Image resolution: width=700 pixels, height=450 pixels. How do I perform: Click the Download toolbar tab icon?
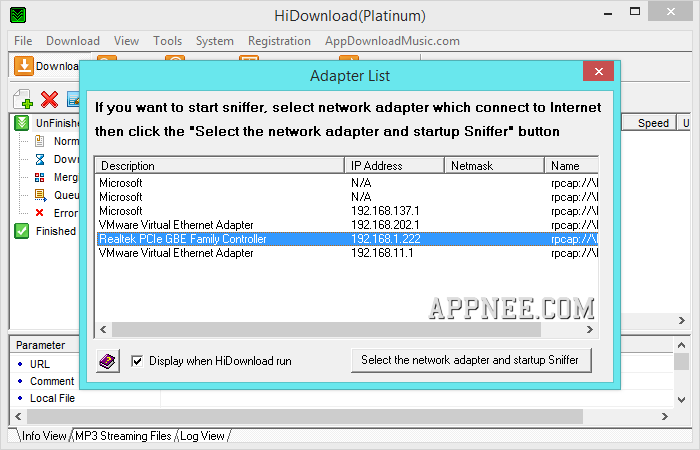[x=24, y=66]
